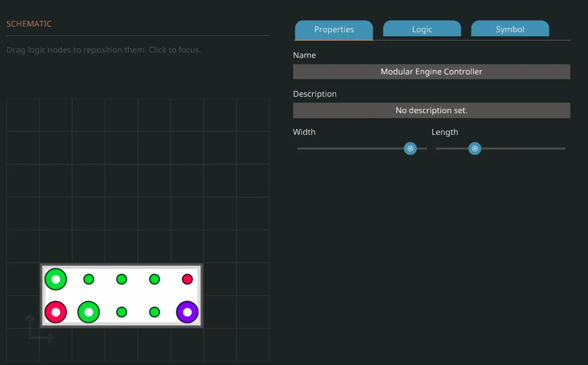Select small green node right of bottom large green node
The image size is (588, 365).
[x=122, y=312]
